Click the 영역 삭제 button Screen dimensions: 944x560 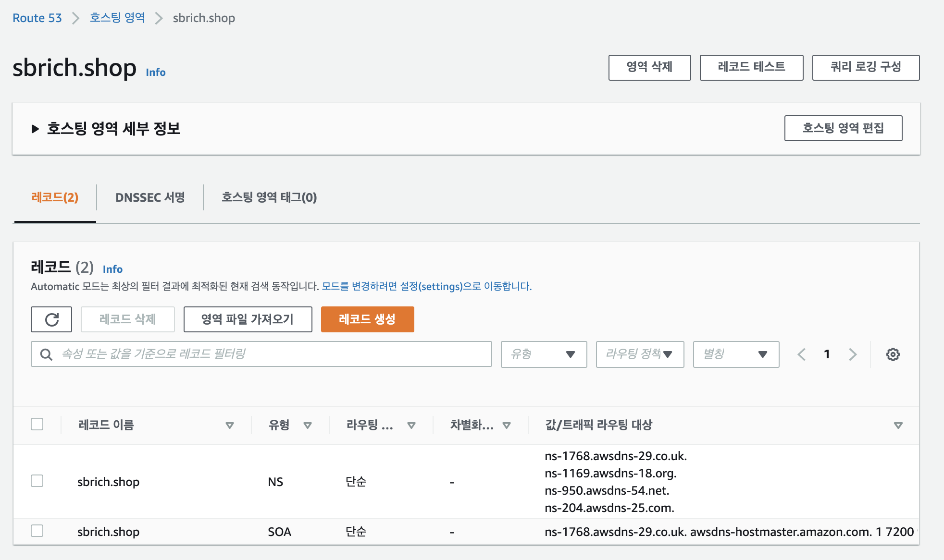click(649, 67)
